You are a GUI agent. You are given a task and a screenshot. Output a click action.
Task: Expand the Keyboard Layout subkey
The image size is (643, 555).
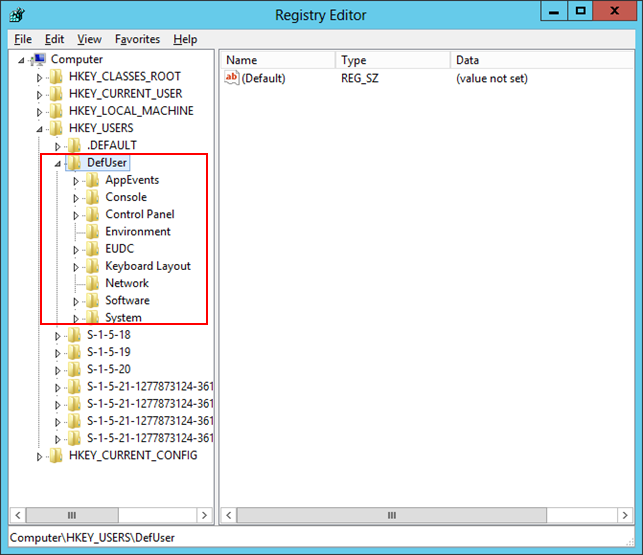point(76,267)
